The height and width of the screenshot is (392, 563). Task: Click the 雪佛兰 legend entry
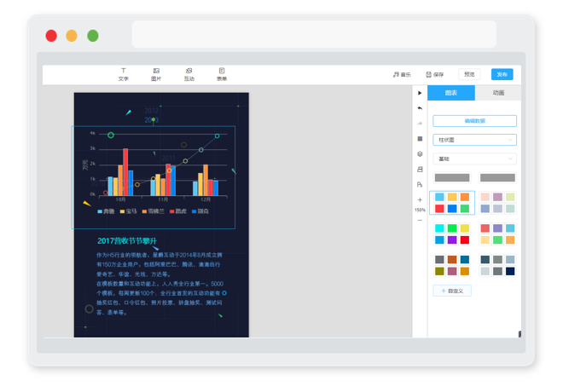point(154,211)
